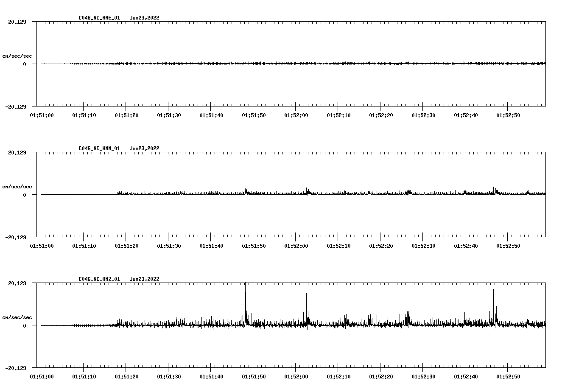576x392 pixels.
Task: Click the 01:51:50 time label under HNN plot
Action: (254, 246)
